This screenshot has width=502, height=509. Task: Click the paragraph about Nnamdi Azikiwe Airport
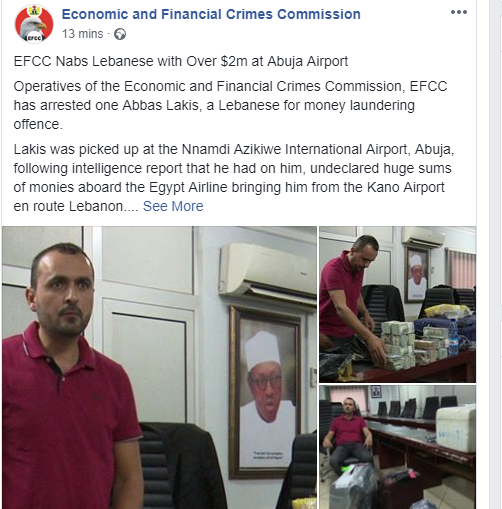coord(233,178)
